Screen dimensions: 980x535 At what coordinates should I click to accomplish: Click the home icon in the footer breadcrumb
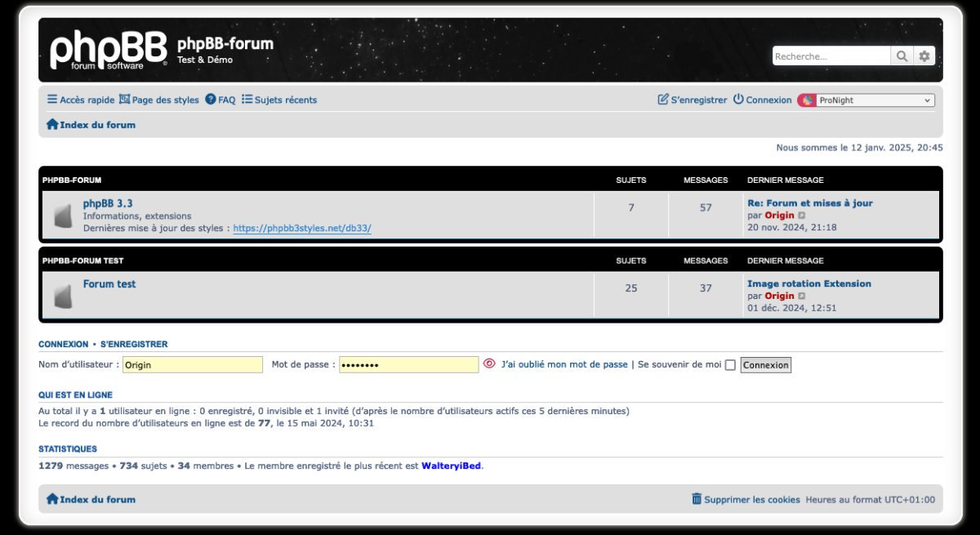(52, 499)
